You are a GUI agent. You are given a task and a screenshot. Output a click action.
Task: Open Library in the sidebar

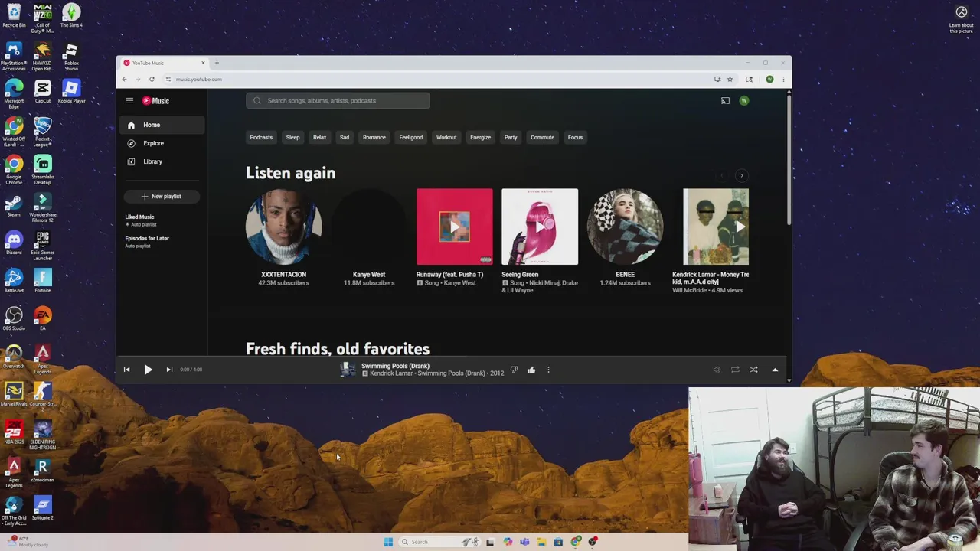(x=161, y=161)
